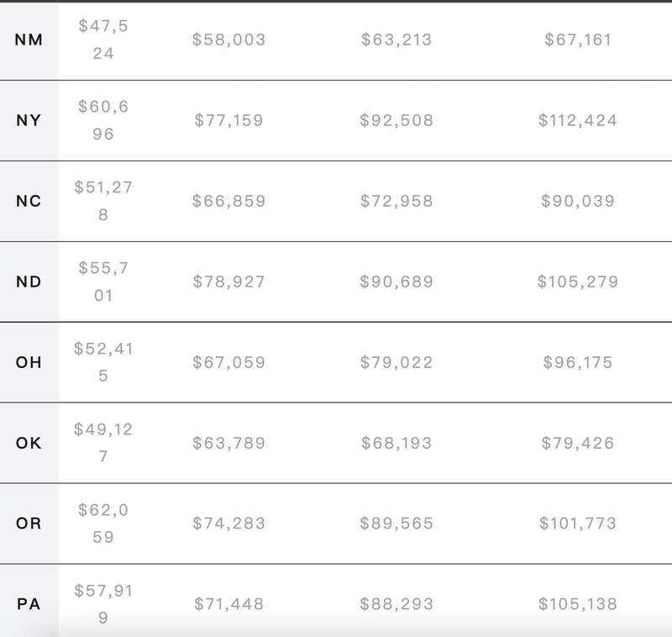Select the OR state row label
The height and width of the screenshot is (637, 672).
(29, 524)
